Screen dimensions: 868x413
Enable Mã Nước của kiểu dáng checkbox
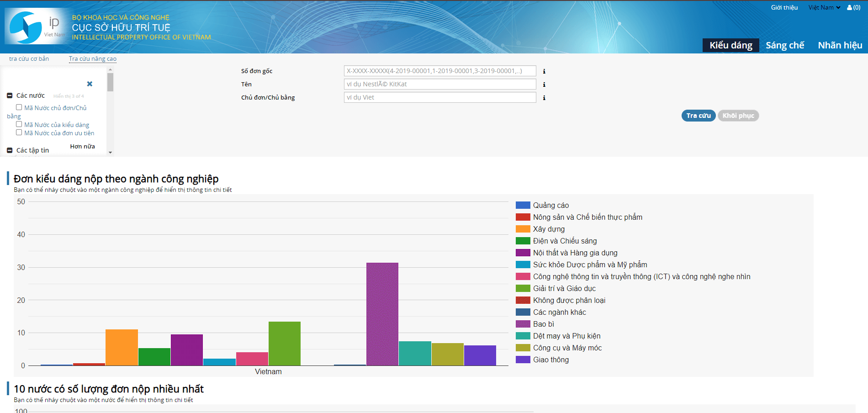[19, 124]
